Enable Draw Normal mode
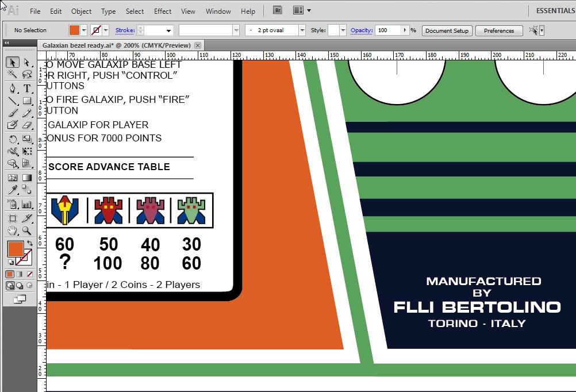Image resolution: width=576 pixels, height=392 pixels. point(10,286)
